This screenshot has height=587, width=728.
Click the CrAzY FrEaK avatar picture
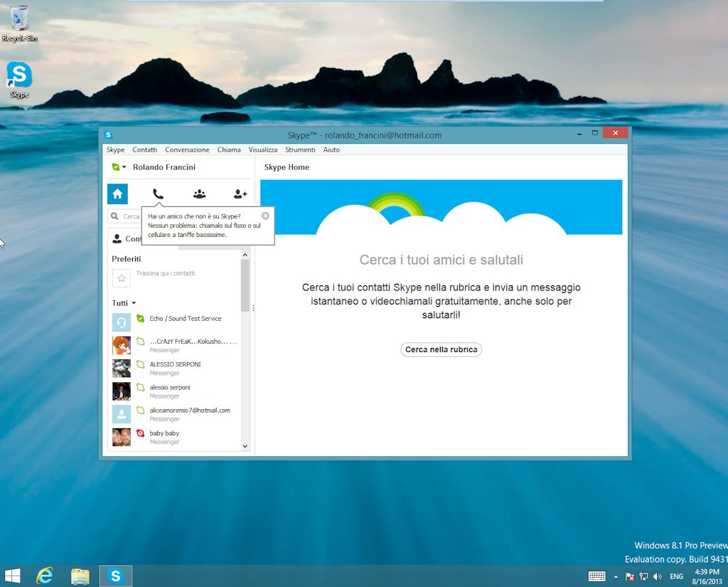click(121, 345)
